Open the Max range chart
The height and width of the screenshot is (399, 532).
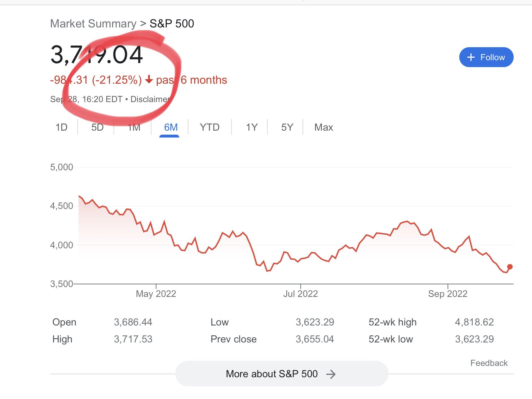point(324,127)
